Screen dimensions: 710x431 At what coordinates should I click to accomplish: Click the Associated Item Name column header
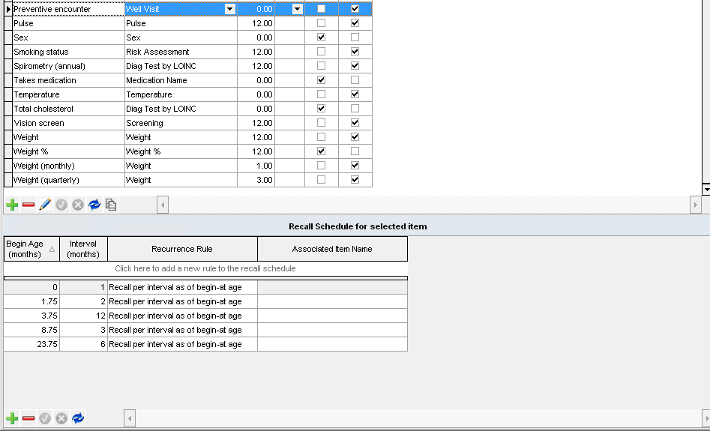[332, 249]
